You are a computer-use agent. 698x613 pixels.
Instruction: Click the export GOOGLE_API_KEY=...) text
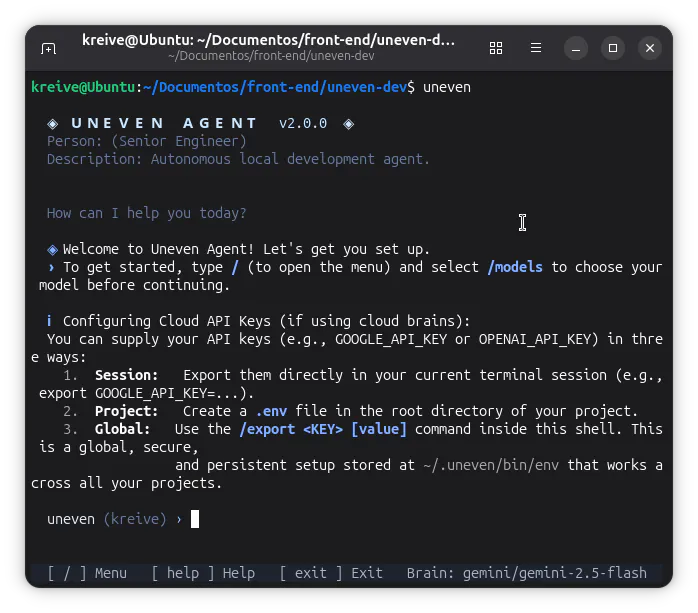pos(146,393)
